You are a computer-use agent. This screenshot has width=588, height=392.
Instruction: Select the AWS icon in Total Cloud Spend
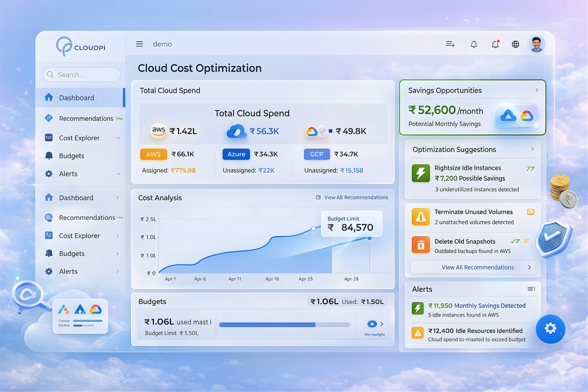coord(158,131)
